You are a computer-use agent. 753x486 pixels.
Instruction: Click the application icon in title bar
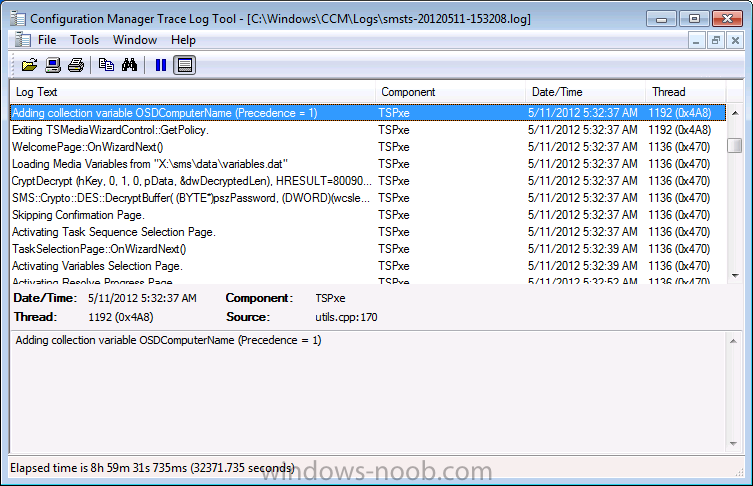pos(18,19)
